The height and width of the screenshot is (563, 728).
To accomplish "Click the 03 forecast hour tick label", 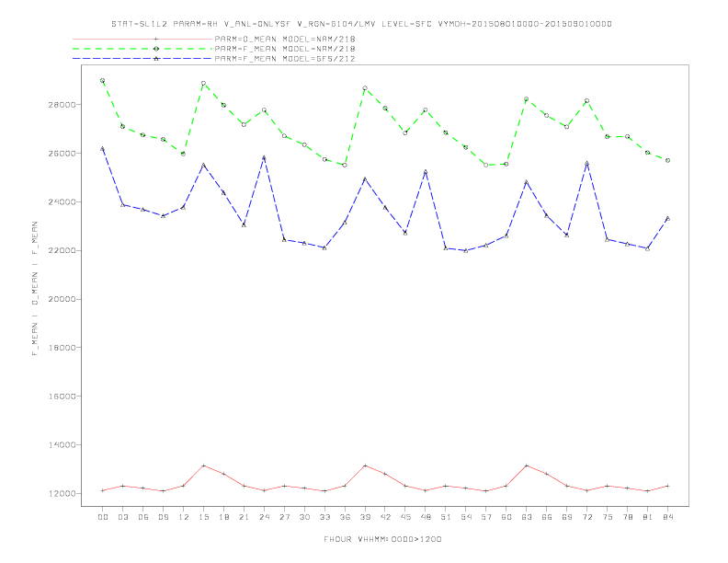I will (122, 517).
